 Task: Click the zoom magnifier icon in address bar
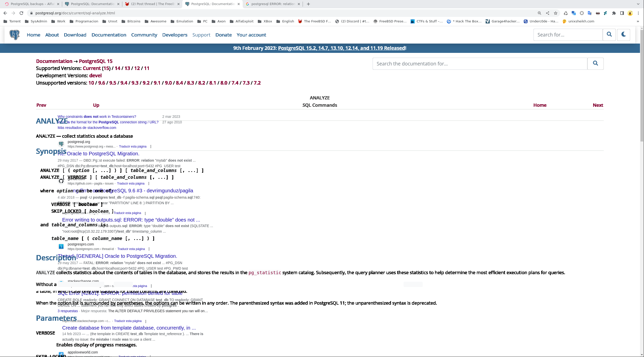tap(539, 13)
